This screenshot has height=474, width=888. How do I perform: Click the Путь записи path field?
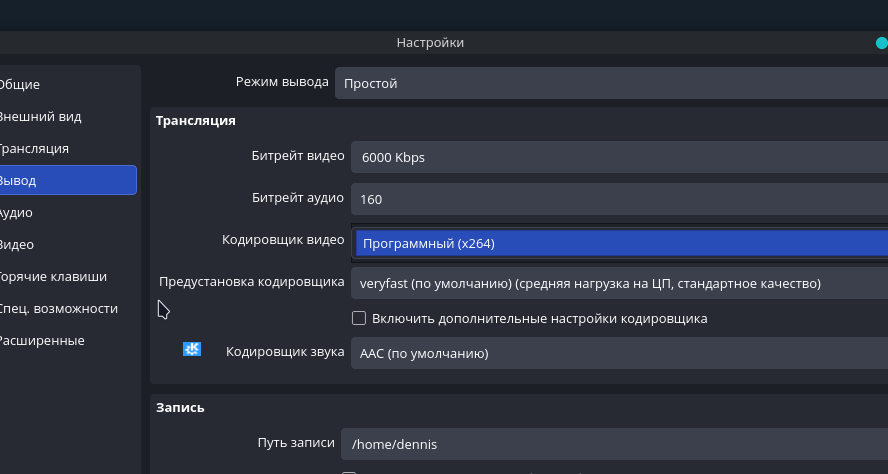(x=612, y=444)
